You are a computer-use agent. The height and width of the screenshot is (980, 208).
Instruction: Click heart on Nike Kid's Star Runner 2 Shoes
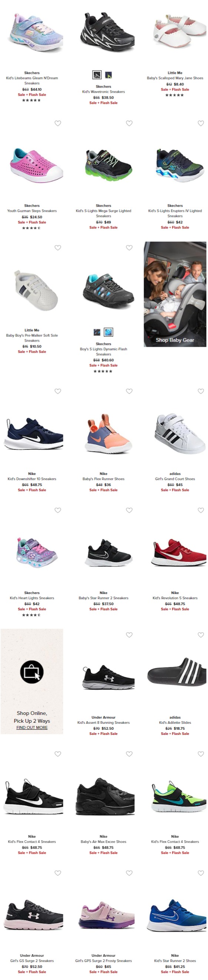(201, 873)
